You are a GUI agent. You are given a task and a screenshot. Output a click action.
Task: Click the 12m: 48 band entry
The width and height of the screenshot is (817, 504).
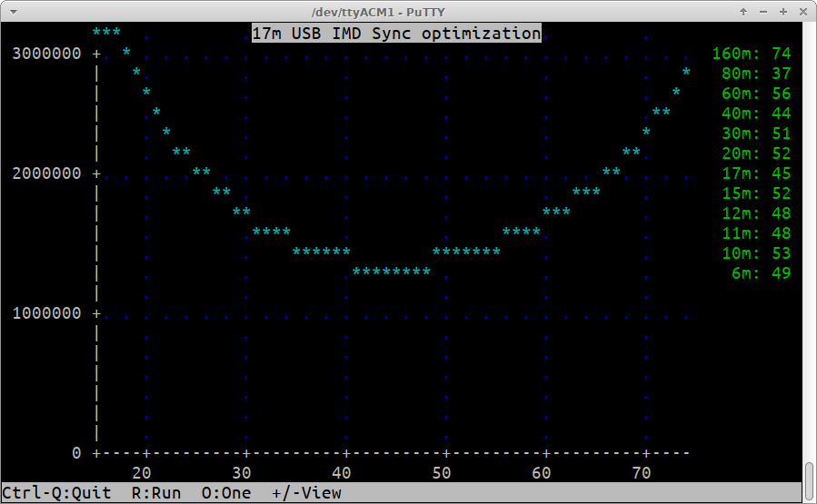pos(756,213)
